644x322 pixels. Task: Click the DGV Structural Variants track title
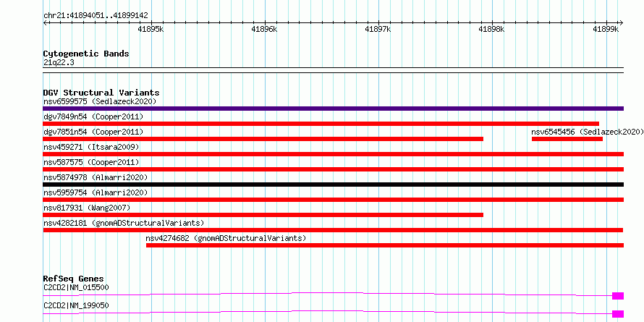(101, 93)
